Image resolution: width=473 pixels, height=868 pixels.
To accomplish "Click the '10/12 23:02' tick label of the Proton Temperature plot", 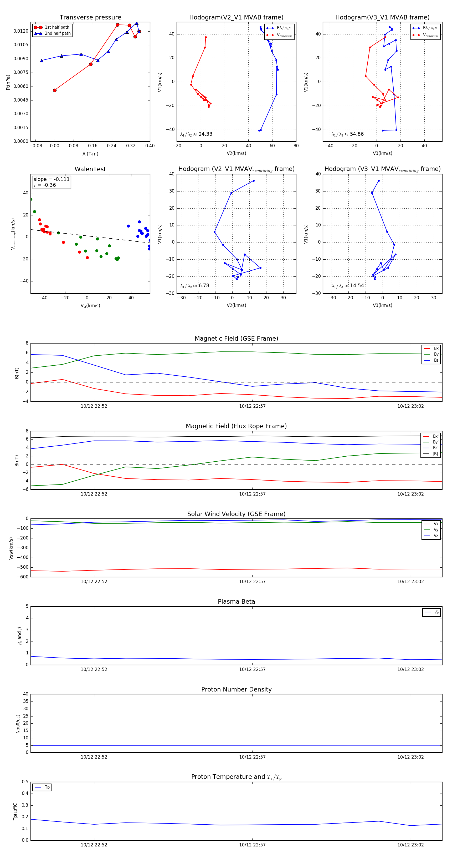I will point(410,845).
